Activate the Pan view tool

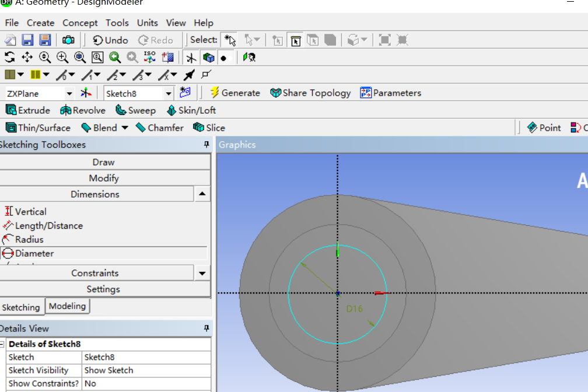click(x=27, y=57)
